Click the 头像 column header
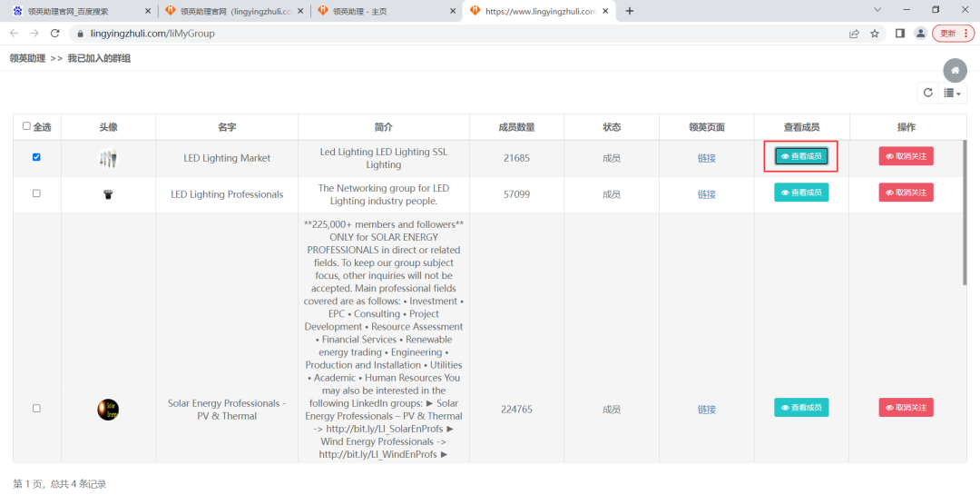Viewport: 980px width, 495px height. pos(108,127)
